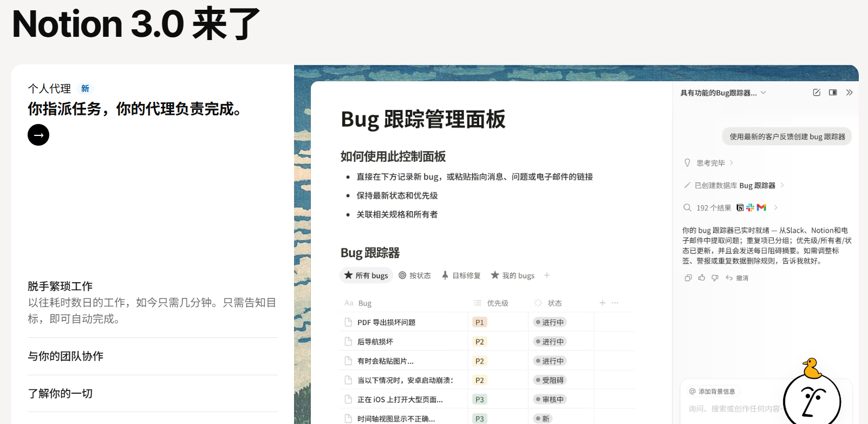The height and width of the screenshot is (424, 868).
Task: Click the 使用最新的客户反馈创建 bug 跟踪器 message bubble
Action: pos(787,136)
